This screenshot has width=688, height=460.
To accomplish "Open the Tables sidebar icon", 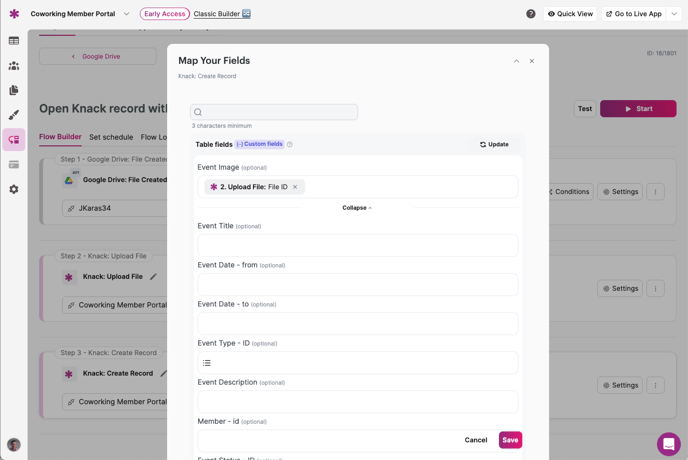I will pyautogui.click(x=14, y=41).
